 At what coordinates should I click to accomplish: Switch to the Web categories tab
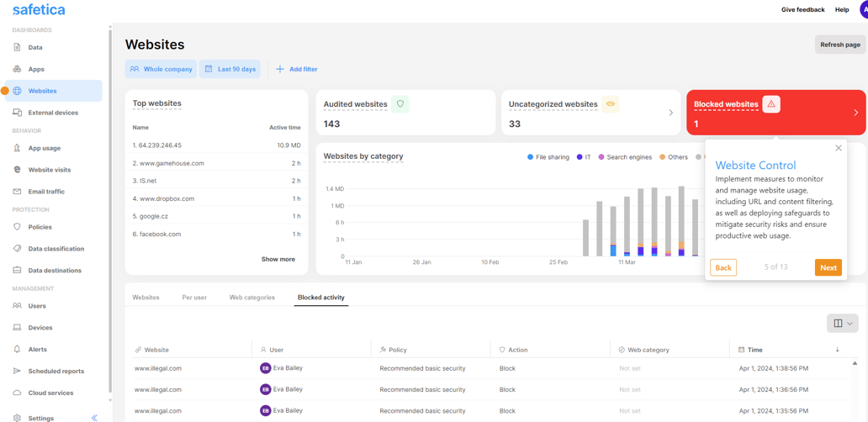252,298
